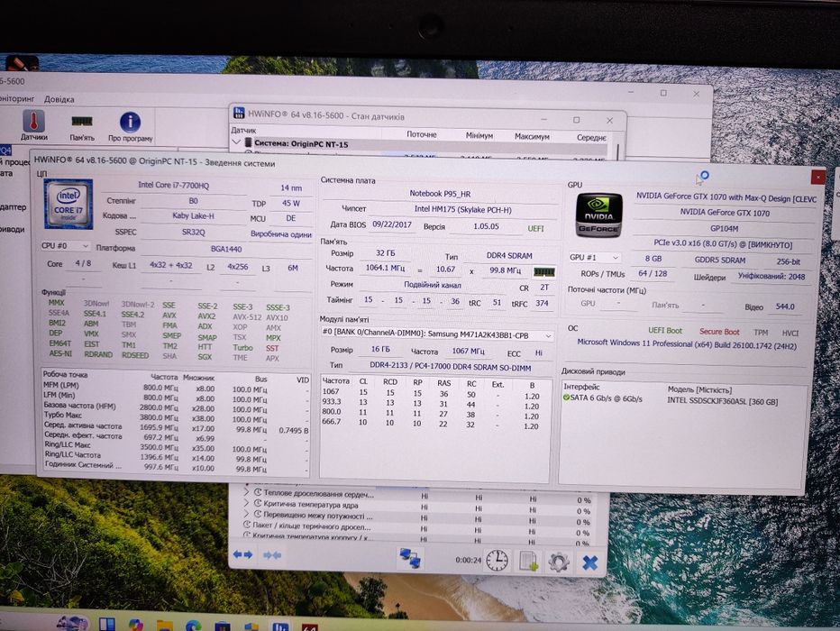
Task: Open the network remote monitoring icon
Action: click(x=410, y=559)
